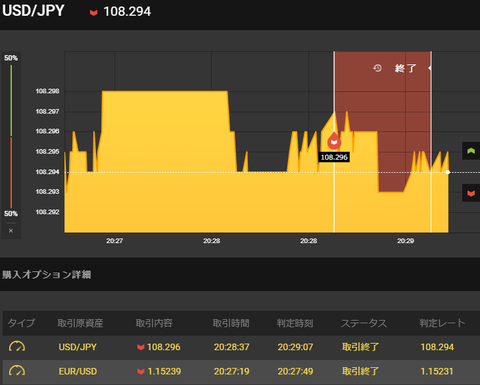Click the red trade entry marker on chart
The image size is (480, 385).
click(x=334, y=141)
